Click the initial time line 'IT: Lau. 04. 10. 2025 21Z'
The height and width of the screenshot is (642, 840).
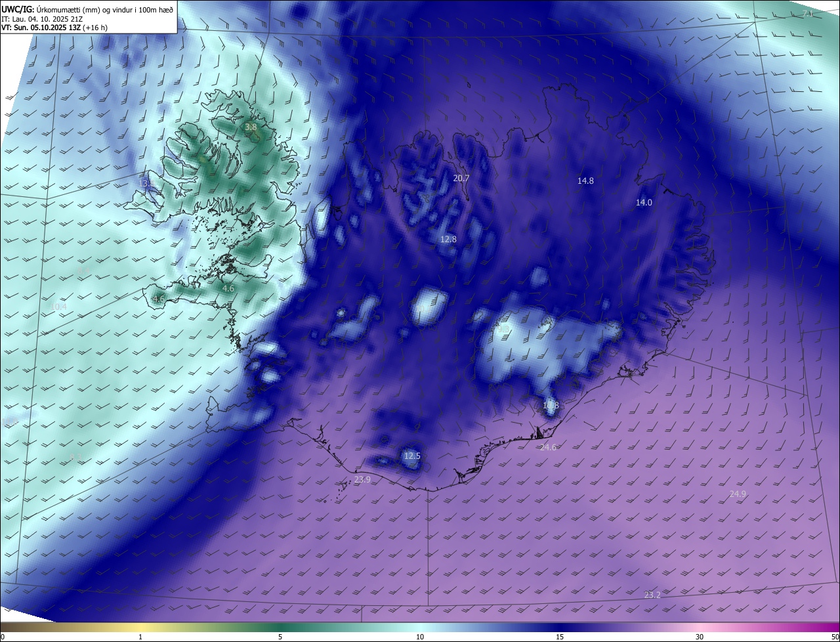point(41,19)
